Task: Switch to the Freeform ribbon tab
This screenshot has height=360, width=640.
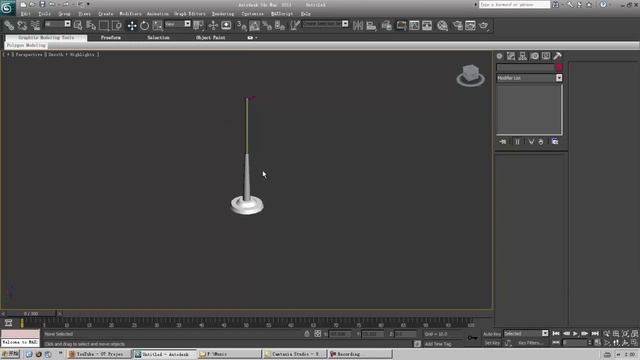Action: (111, 38)
